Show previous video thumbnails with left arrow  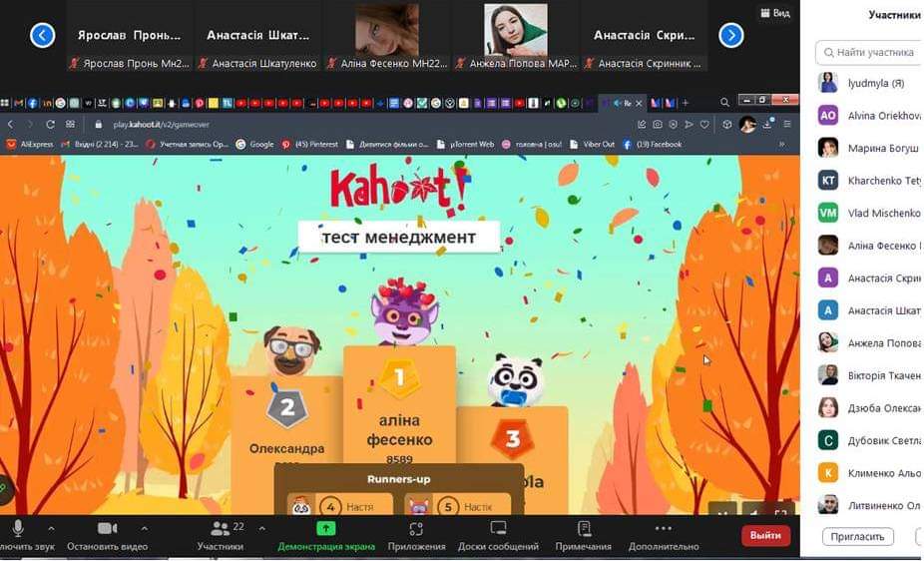(43, 35)
